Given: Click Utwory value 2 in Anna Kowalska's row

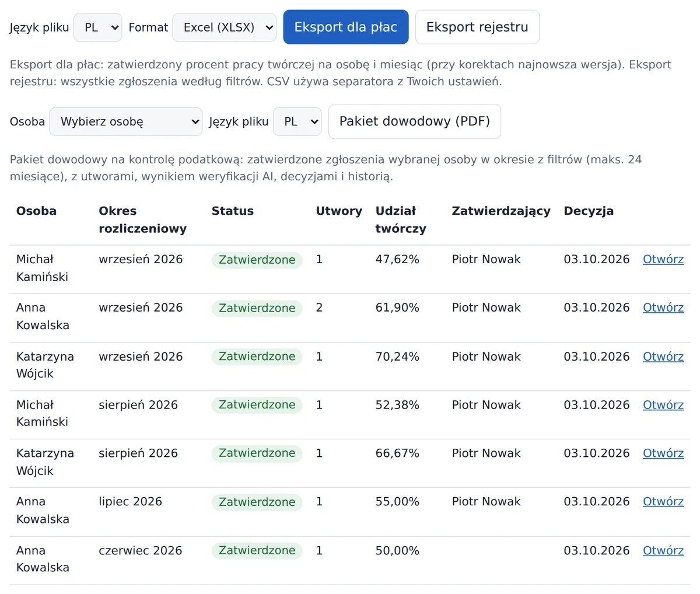Looking at the screenshot, I should pos(319,308).
